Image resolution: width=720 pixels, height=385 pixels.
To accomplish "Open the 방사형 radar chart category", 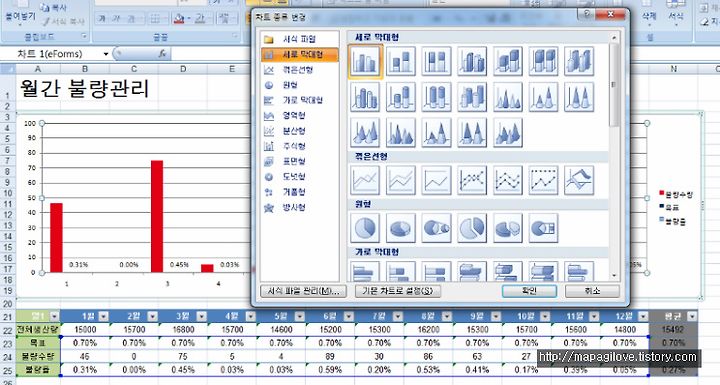I will point(299,208).
